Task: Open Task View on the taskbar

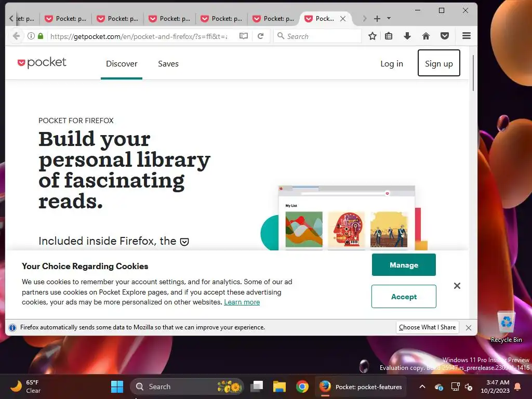Action: click(x=257, y=387)
